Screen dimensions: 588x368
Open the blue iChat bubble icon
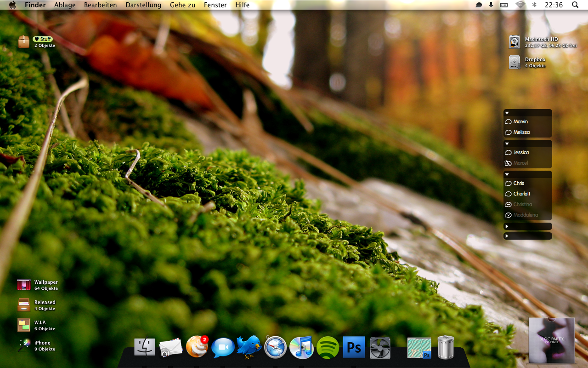click(223, 348)
